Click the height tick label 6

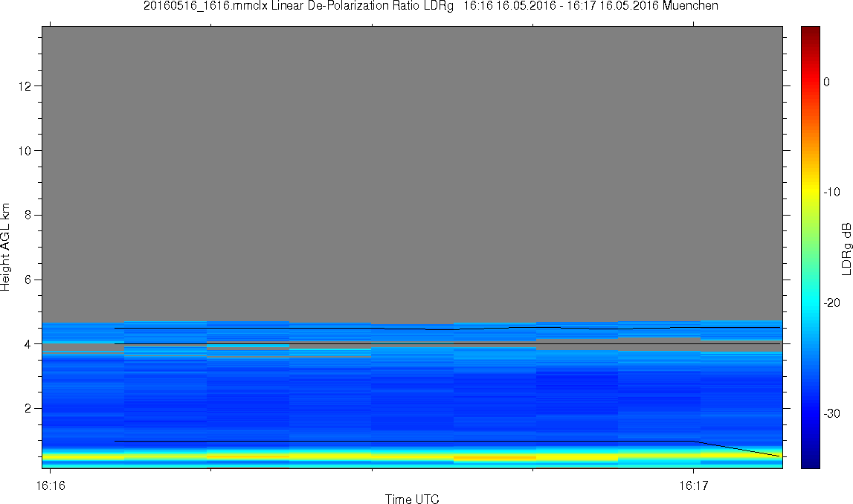28,280
